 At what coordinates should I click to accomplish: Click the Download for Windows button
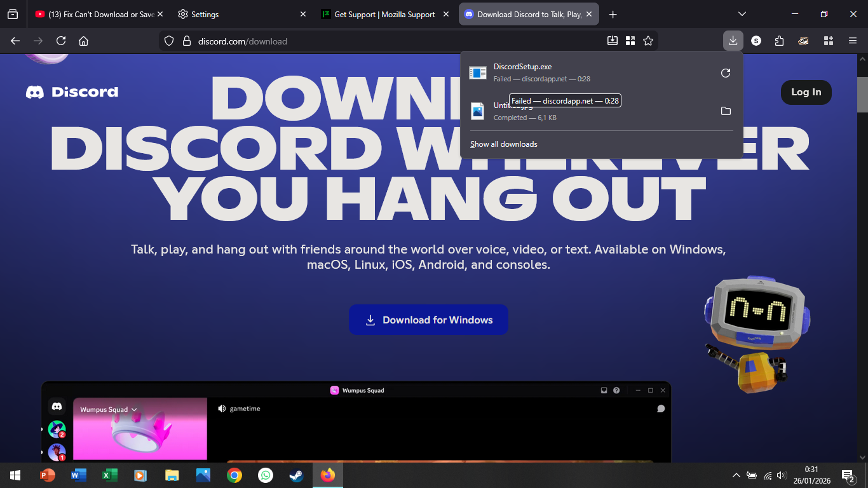pos(428,320)
